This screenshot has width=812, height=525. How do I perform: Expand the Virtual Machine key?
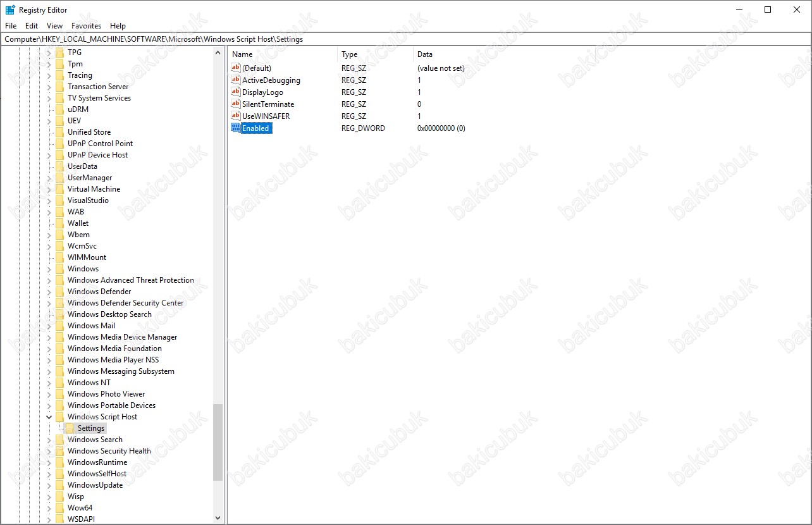point(49,189)
